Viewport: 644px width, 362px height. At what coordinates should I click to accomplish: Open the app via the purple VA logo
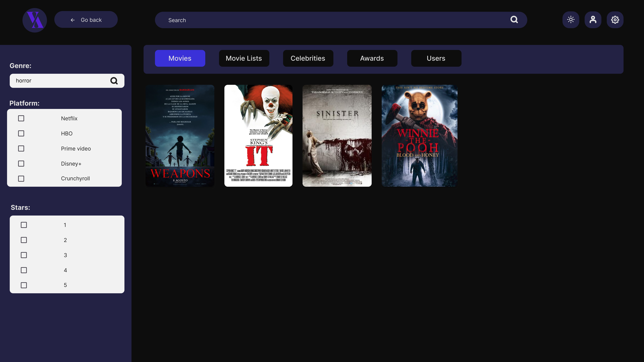tap(35, 20)
